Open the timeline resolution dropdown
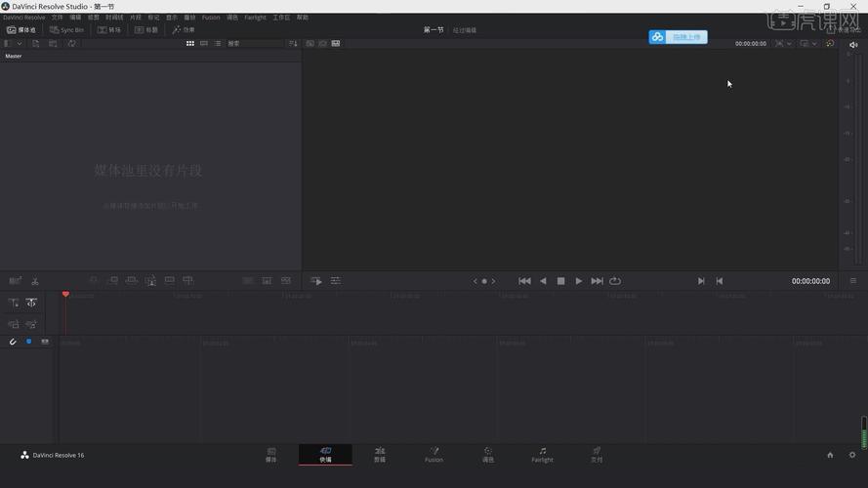This screenshot has height=488, width=868. tap(808, 43)
